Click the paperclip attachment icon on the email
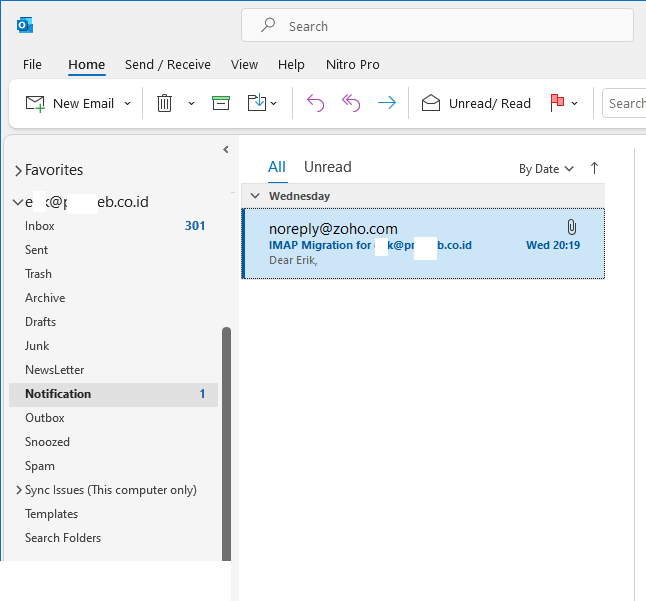Viewport: 646px width, 601px height. click(x=572, y=227)
